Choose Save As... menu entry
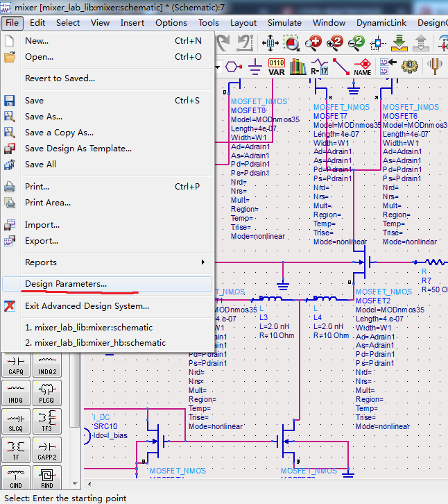The width and height of the screenshot is (448, 504). pyautogui.click(x=107, y=117)
